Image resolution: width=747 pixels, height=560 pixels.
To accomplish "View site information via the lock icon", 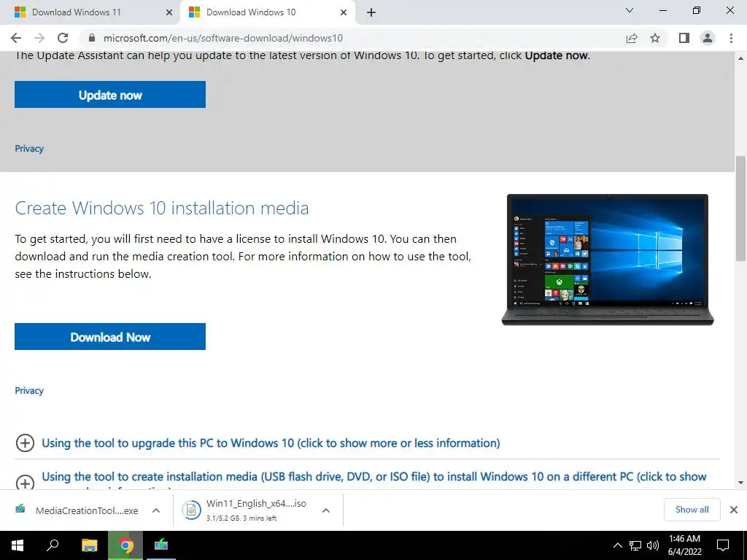I will pos(92,38).
